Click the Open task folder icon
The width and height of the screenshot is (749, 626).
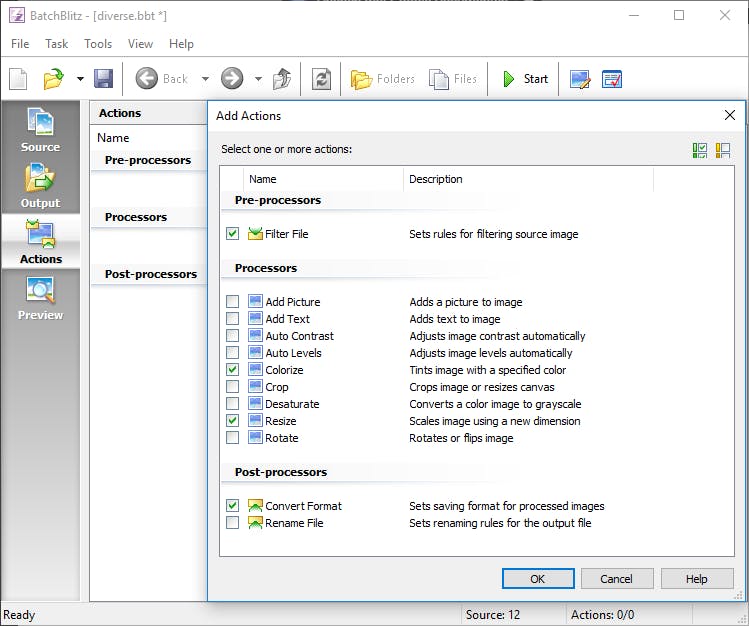point(54,79)
